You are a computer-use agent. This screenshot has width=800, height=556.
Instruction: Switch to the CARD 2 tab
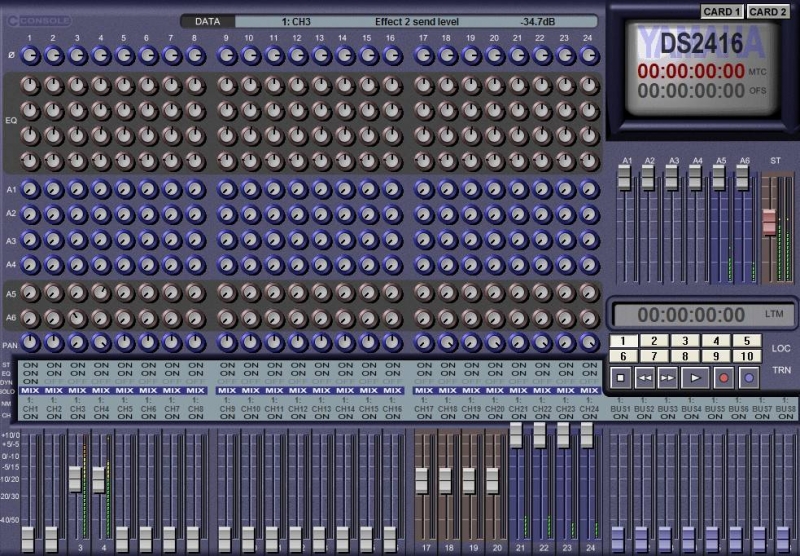coord(767,12)
